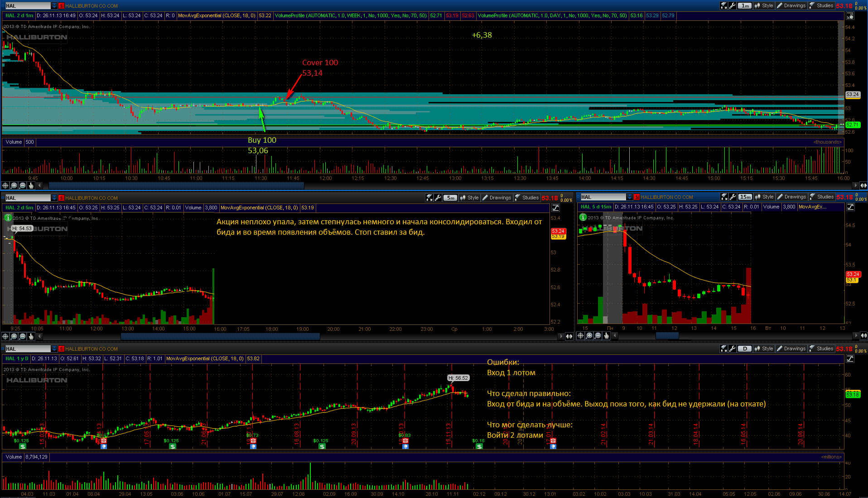This screenshot has width=868, height=498.
Task: Open settings wrench in daily chart
Action: tap(732, 349)
